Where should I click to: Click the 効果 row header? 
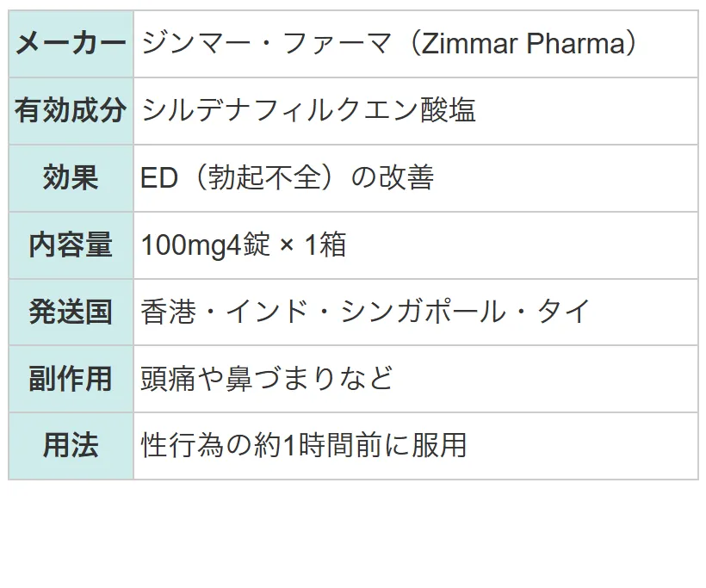71,178
